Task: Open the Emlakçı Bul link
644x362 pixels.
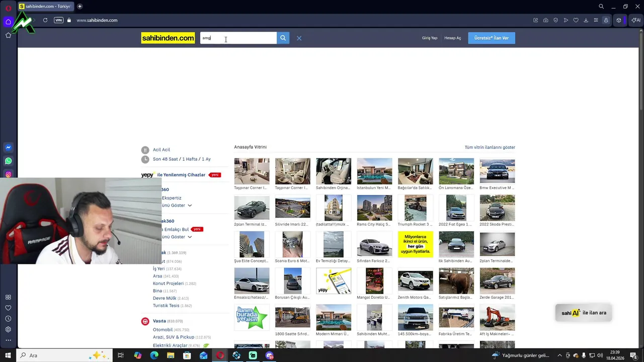Action: click(175, 229)
